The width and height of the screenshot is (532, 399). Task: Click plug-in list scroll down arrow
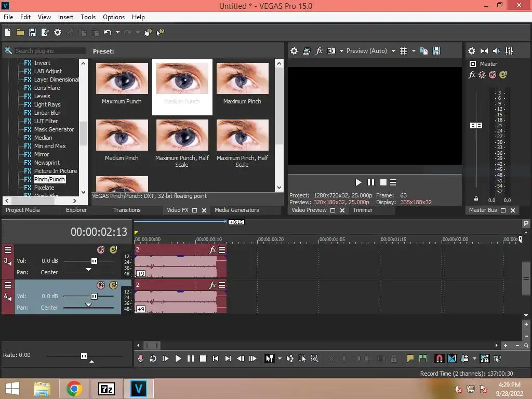pos(83,192)
